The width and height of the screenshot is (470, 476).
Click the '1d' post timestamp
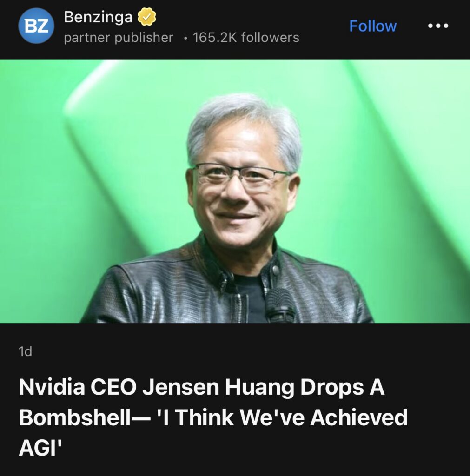point(25,351)
